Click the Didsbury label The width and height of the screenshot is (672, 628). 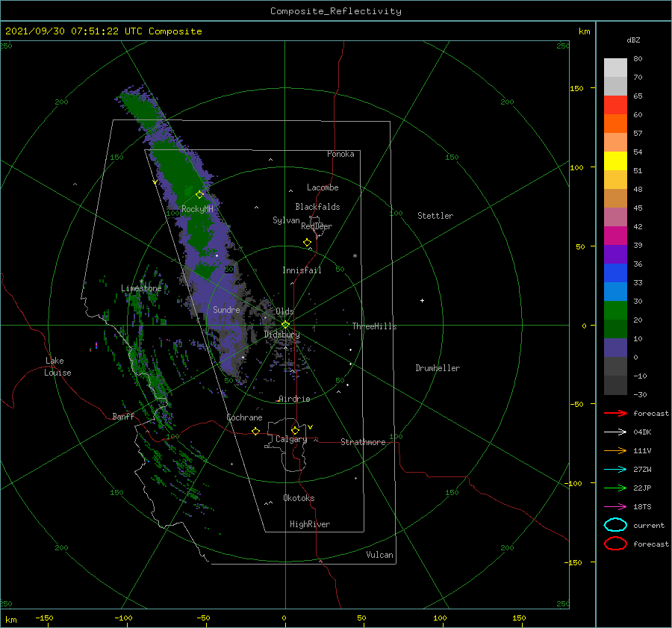pyautogui.click(x=281, y=335)
